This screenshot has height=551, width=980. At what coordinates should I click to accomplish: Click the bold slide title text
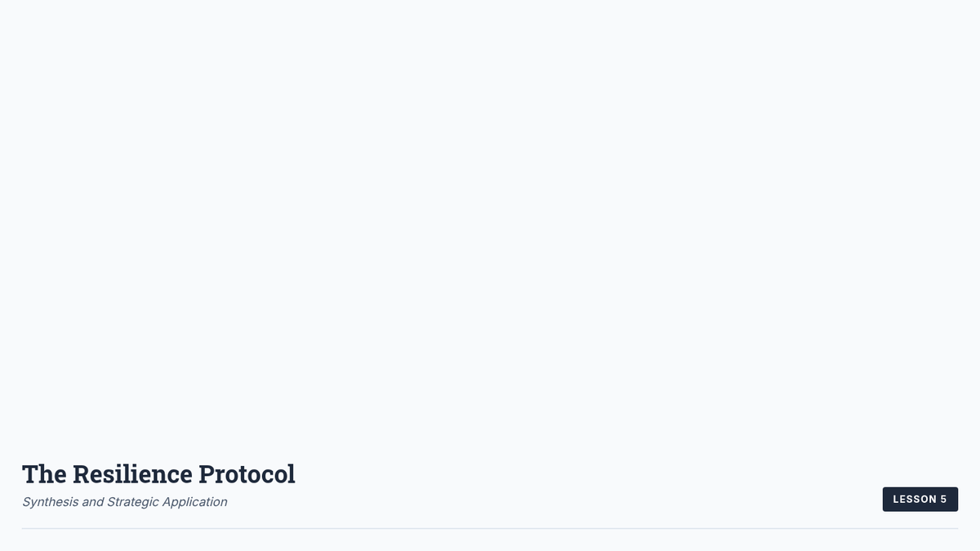click(x=158, y=474)
